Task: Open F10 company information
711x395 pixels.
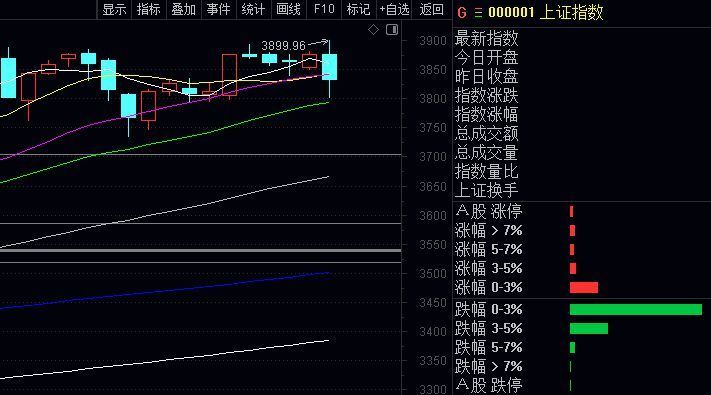Action: pyautogui.click(x=324, y=9)
